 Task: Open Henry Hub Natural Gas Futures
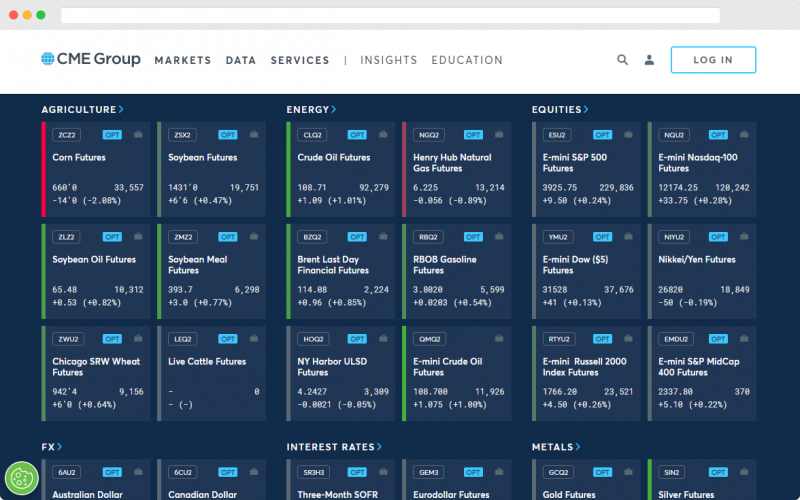pos(452,163)
